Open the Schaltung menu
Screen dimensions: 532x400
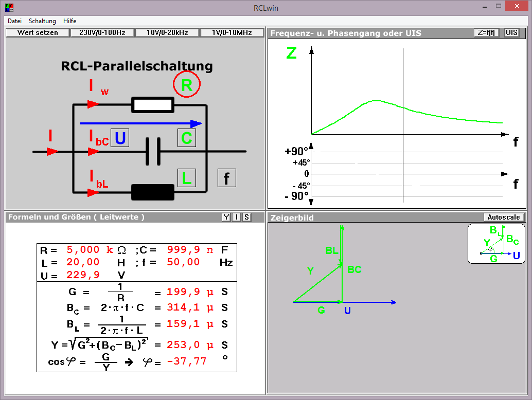click(42, 21)
